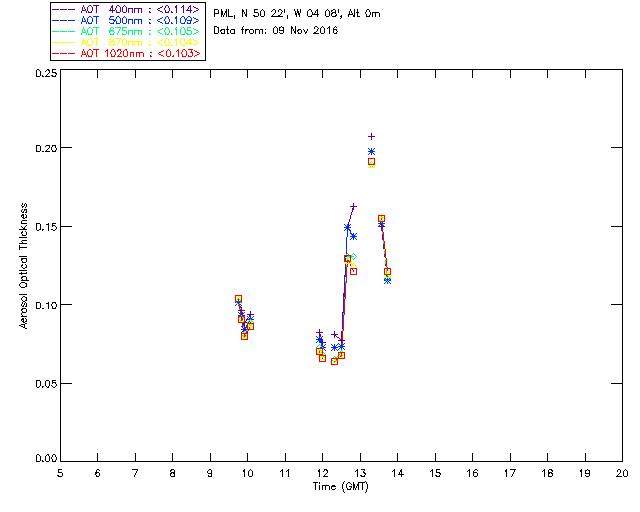
Task: Click the AOT 1020nm legend entry
Action: (x=126, y=53)
